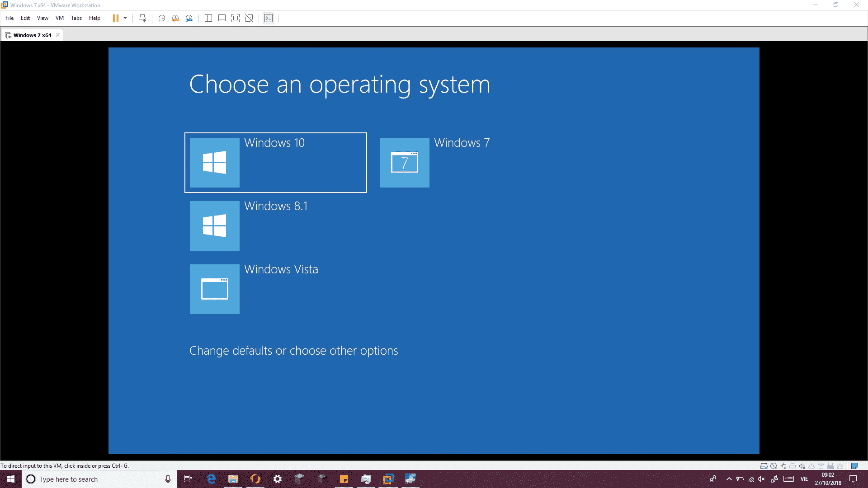The height and width of the screenshot is (488, 868).
Task: Choose the Windows 7 boot option
Action: coord(435,163)
